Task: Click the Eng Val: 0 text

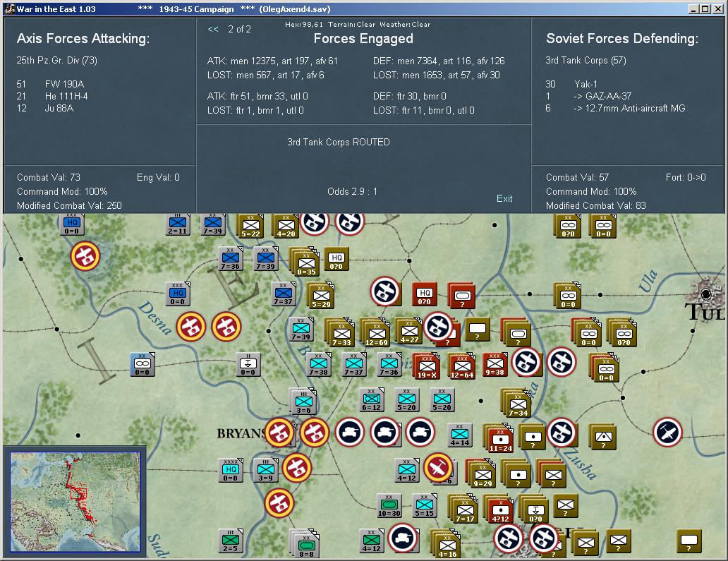Action: [x=158, y=177]
